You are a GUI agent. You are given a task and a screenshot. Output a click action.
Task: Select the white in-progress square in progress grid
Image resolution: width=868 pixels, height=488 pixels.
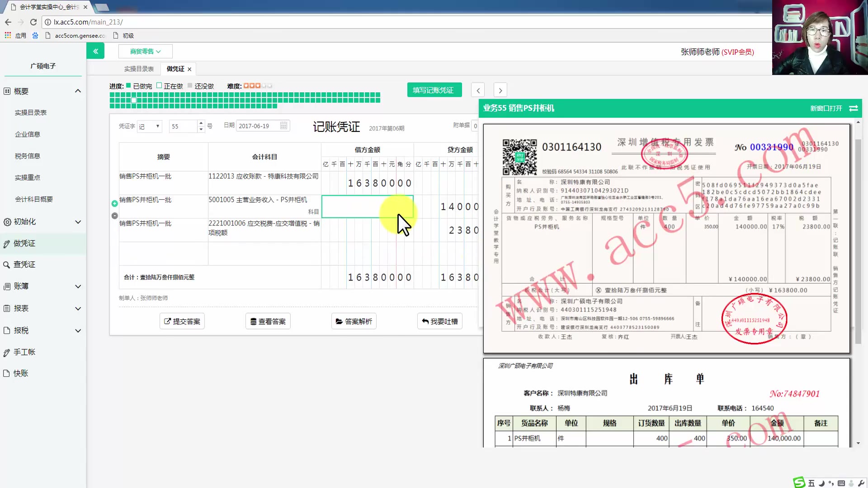(x=134, y=100)
